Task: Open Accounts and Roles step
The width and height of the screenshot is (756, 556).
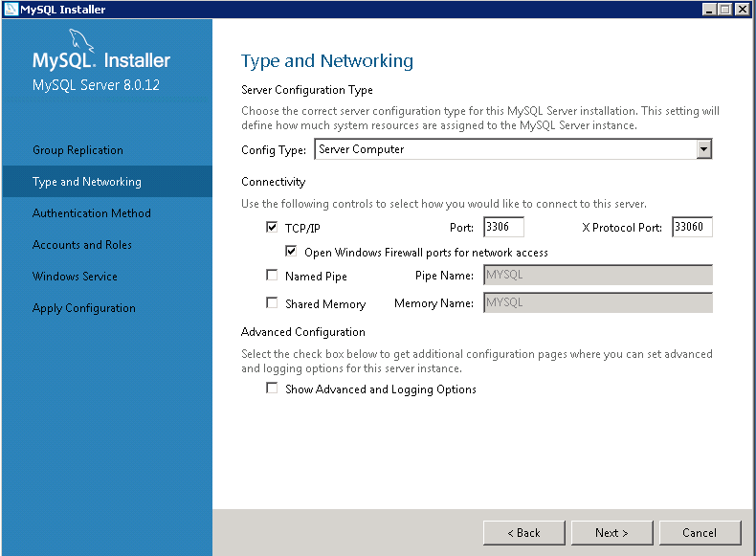Action: coord(82,245)
